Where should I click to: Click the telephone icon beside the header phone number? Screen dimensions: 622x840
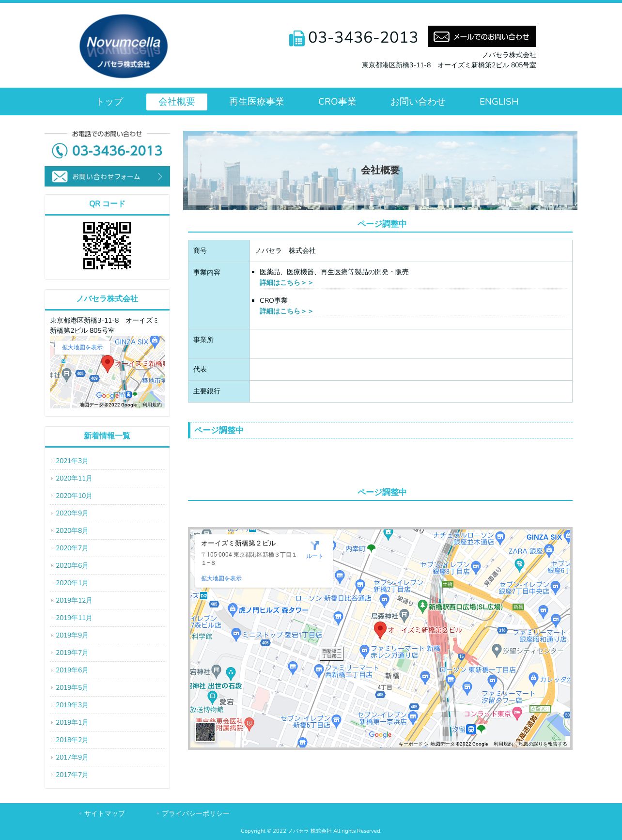point(296,38)
